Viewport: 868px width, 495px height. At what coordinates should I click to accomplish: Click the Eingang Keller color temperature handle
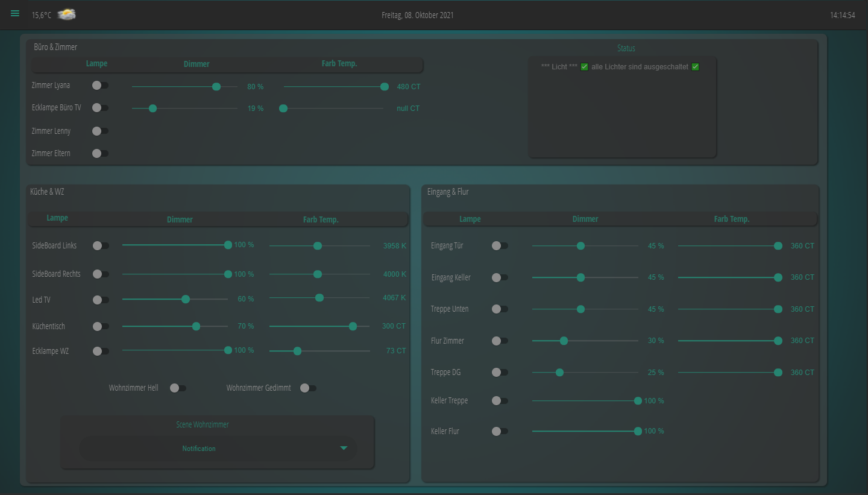click(778, 277)
